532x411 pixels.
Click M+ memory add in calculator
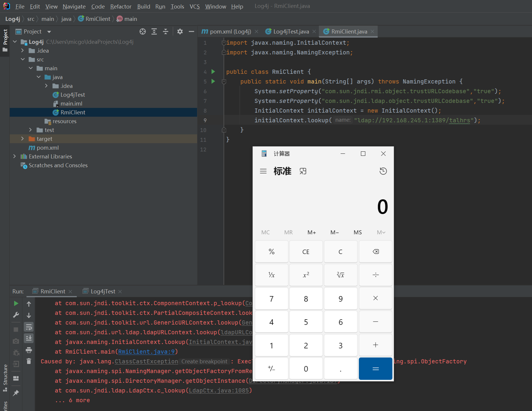coord(312,232)
